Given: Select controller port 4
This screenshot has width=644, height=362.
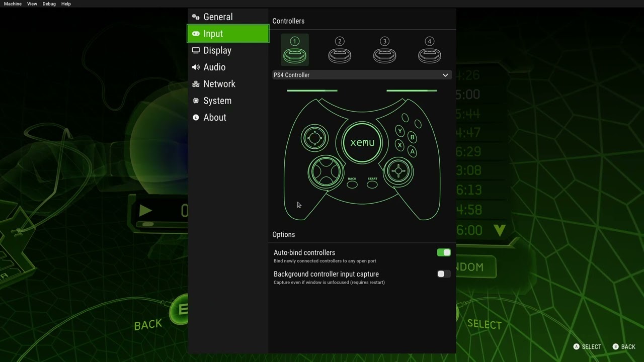Looking at the screenshot, I should tap(429, 50).
